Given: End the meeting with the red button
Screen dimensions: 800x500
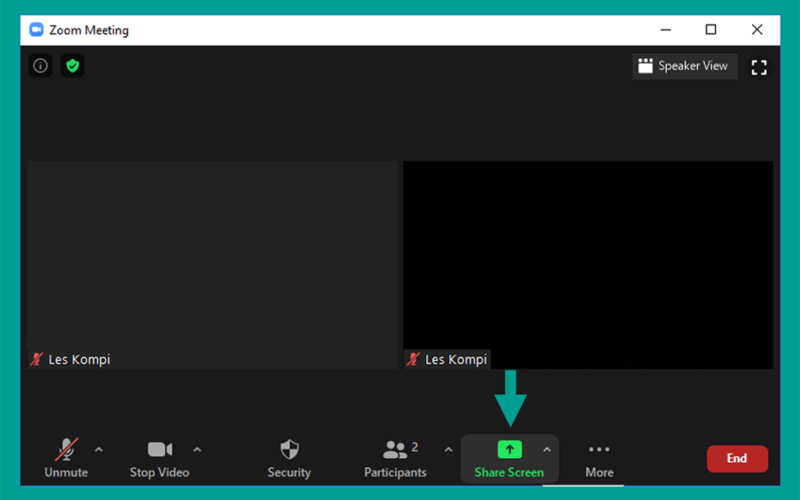Looking at the screenshot, I should (x=737, y=458).
